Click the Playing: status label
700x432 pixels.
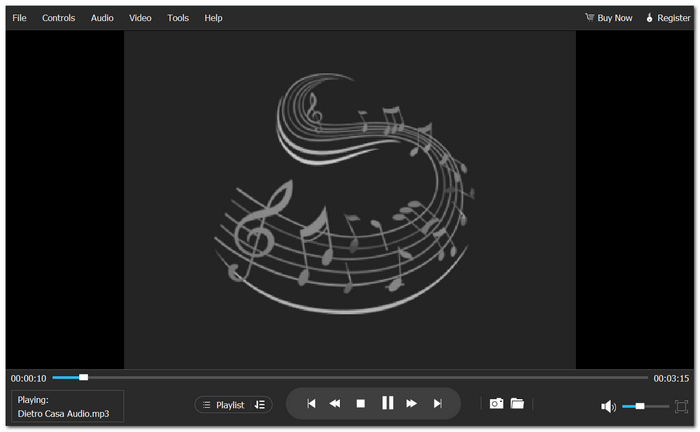[x=33, y=400]
